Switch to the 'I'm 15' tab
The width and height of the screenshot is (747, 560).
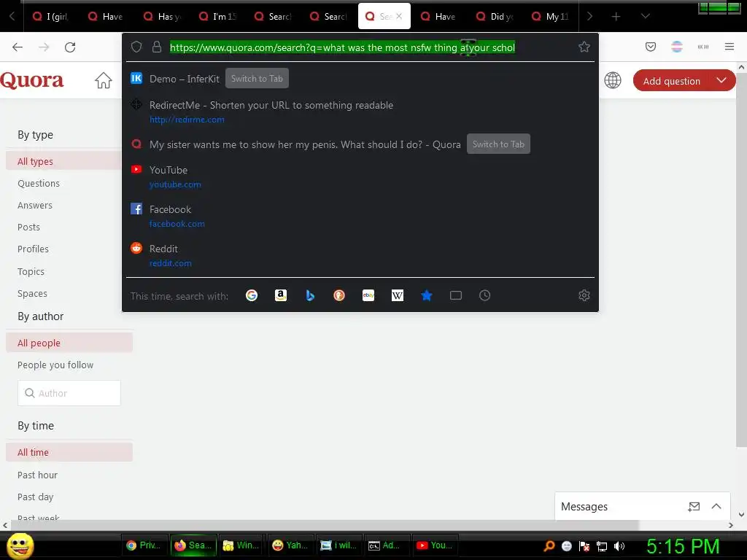(x=217, y=17)
